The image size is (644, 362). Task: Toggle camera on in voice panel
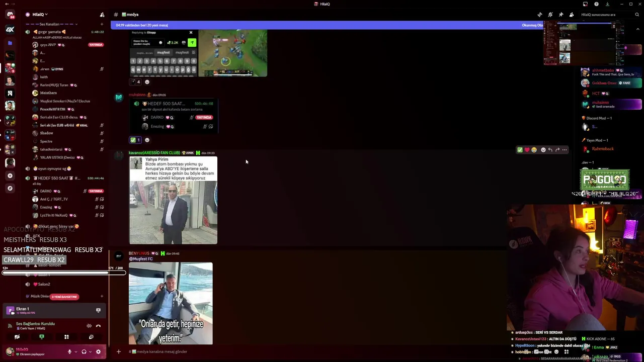click(17, 337)
